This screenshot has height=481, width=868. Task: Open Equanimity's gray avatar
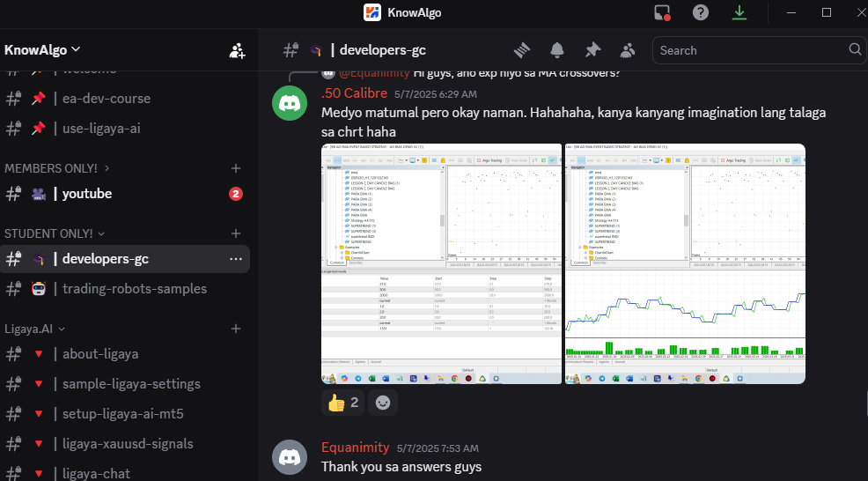[x=290, y=457]
